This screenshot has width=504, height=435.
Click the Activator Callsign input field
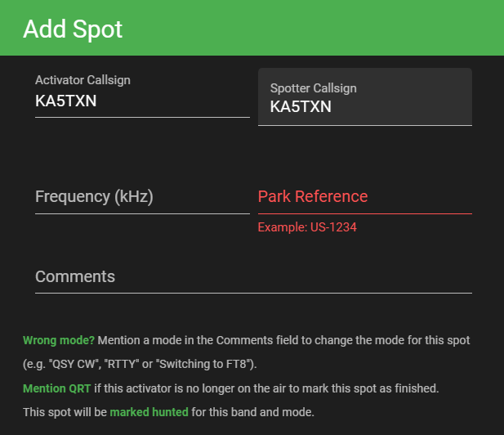[x=142, y=102]
